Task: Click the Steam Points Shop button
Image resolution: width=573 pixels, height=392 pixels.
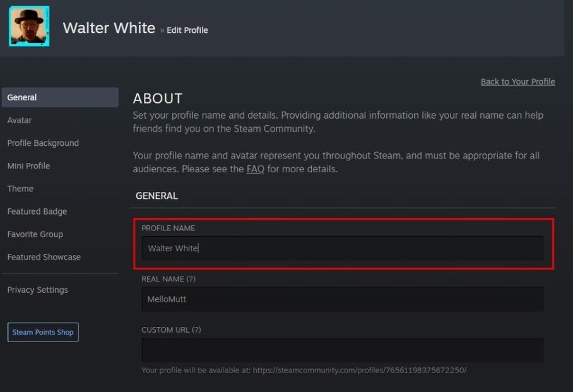Action: point(43,332)
